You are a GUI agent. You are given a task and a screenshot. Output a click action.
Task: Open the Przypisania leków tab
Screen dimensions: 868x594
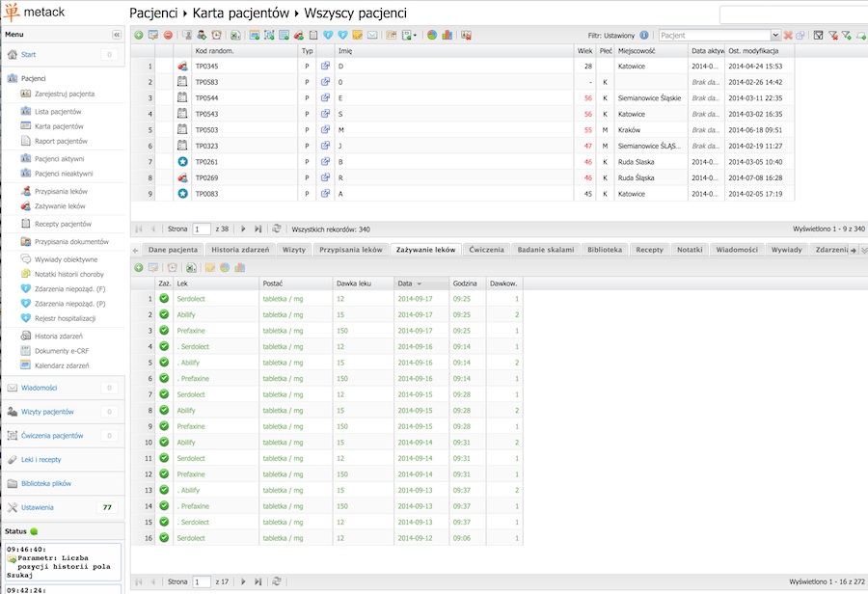click(x=351, y=250)
